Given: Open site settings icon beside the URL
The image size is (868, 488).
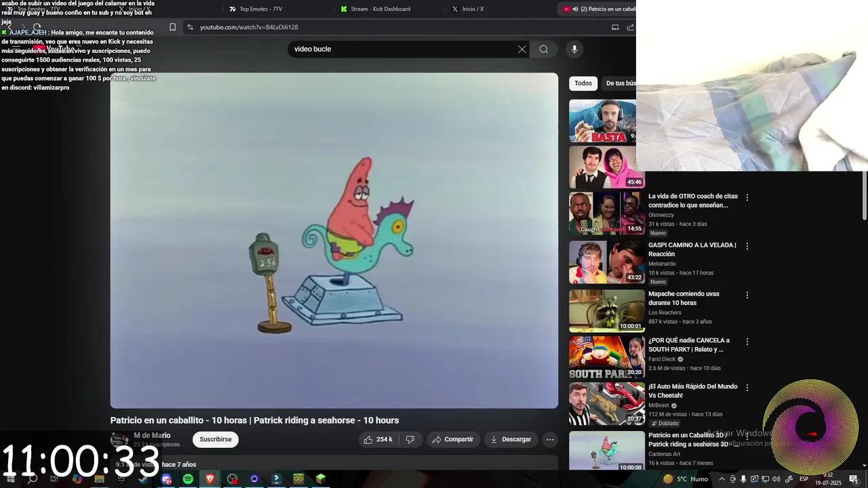Looking at the screenshot, I should (x=191, y=27).
